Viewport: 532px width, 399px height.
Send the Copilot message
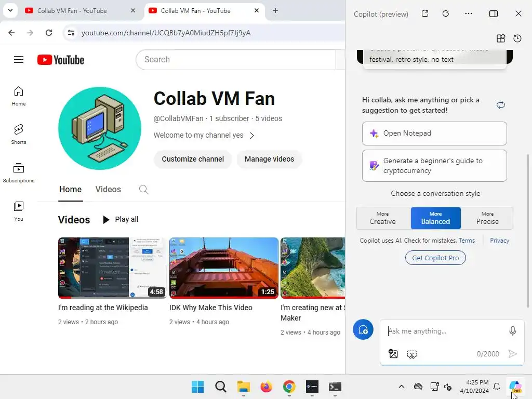pos(513,354)
